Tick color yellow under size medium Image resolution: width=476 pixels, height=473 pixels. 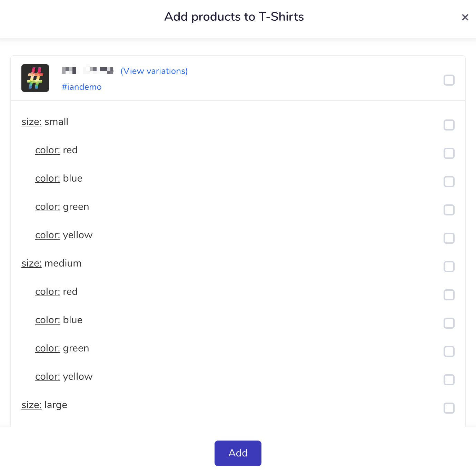point(449,380)
